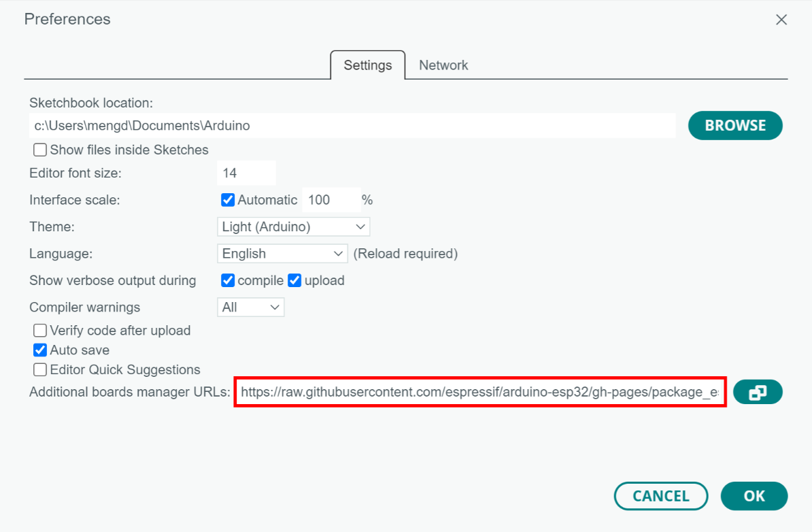Click the Additional boards manager URLs field
Screen dimensions: 812x532
479,393
